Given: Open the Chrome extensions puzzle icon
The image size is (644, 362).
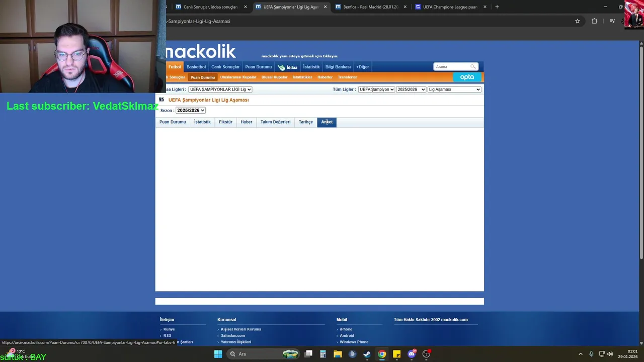Looking at the screenshot, I should pos(595,21).
